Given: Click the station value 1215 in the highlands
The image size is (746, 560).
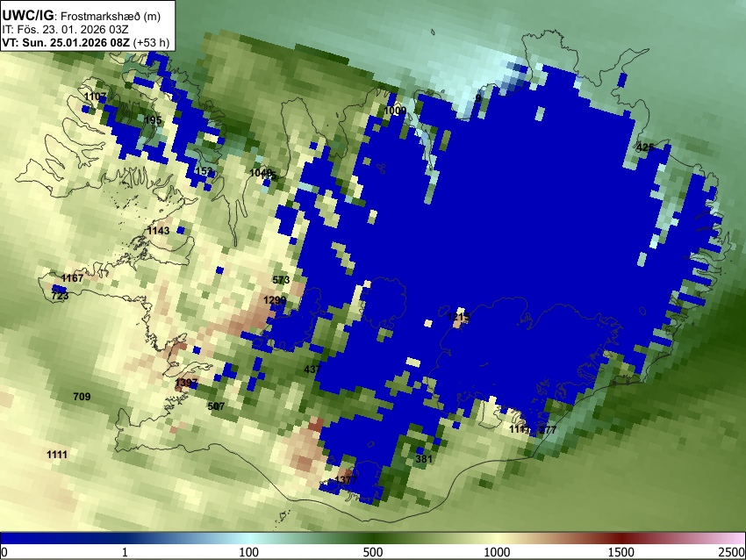Looking at the screenshot, I should pos(459,316).
